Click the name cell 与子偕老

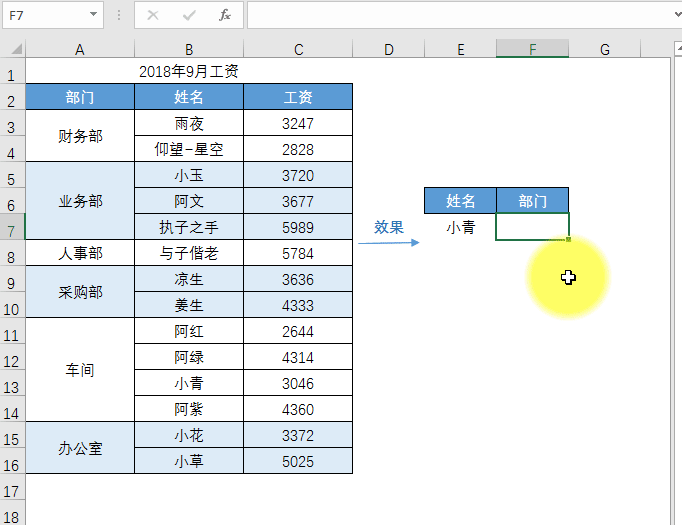pyautogui.click(x=189, y=253)
